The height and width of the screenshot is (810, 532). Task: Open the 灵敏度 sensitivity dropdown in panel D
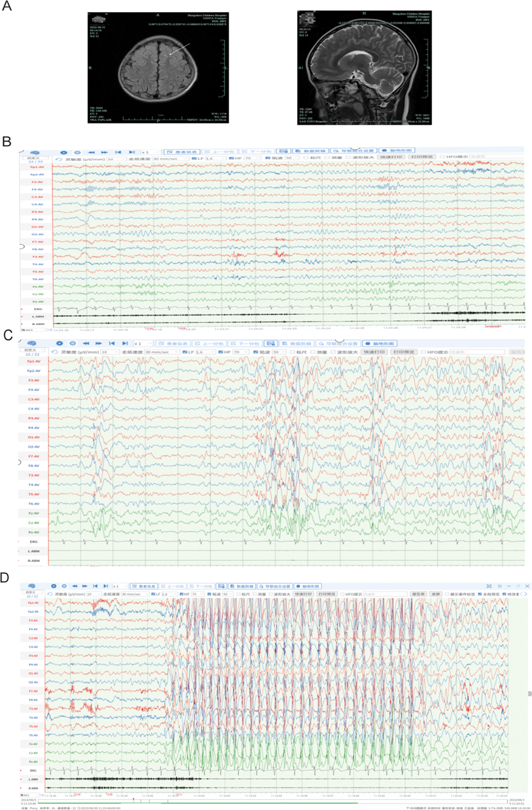click(x=93, y=594)
